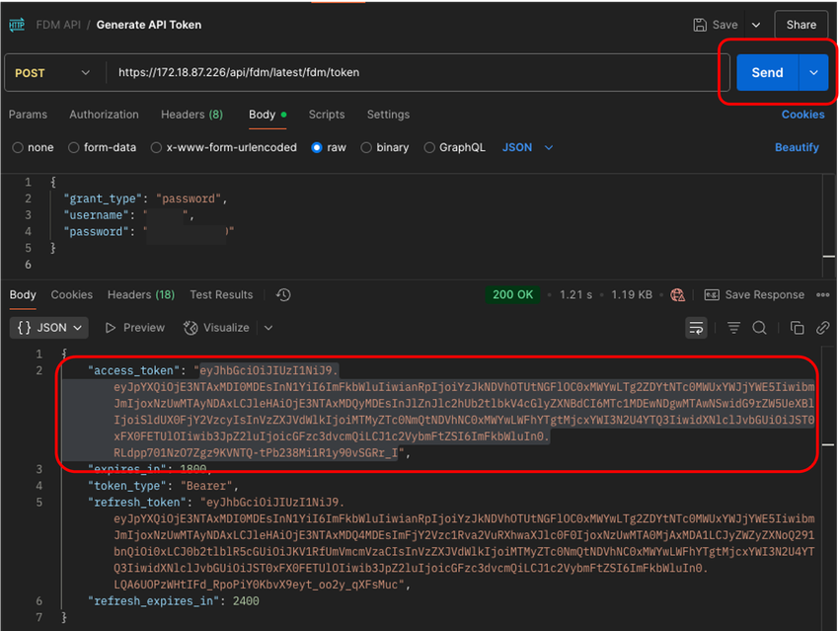Click the "refresh_token" key in response
Viewport: 840px width, 631px height.
[x=137, y=503]
